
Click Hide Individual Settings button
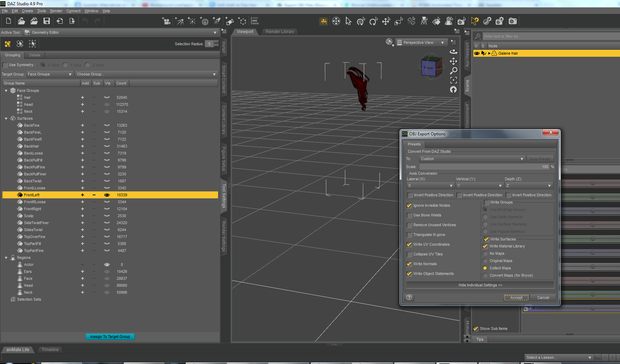[x=480, y=285]
